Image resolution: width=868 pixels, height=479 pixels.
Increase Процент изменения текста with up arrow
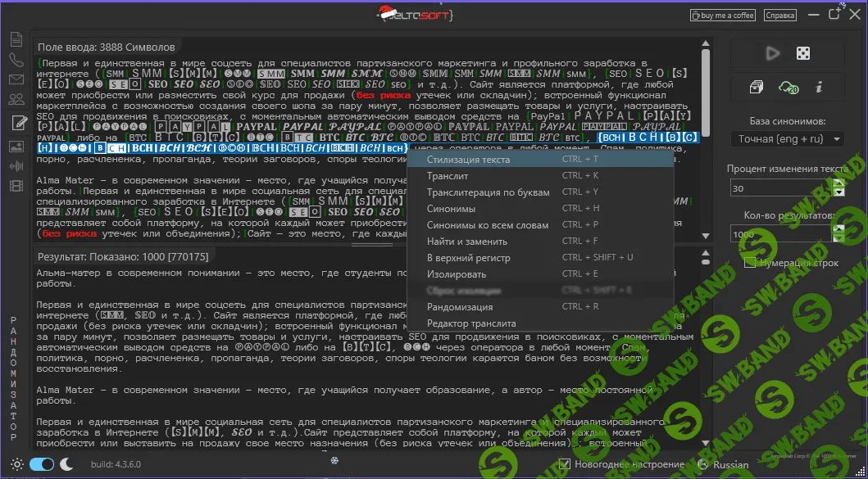(x=839, y=183)
